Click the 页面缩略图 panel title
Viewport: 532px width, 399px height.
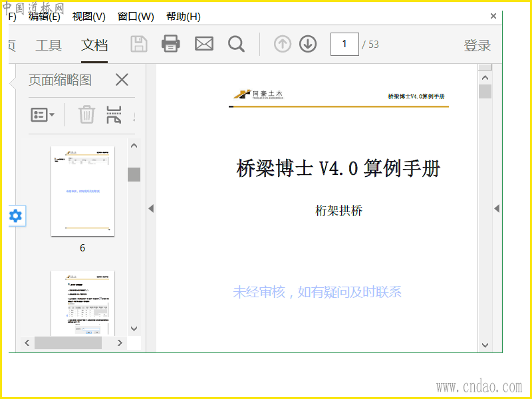coord(60,80)
